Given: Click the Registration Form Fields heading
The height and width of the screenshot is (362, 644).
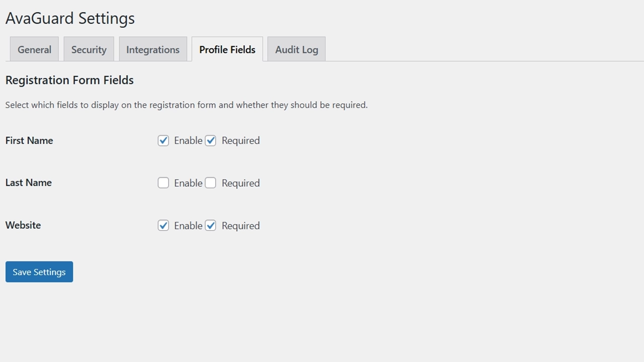Looking at the screenshot, I should (x=69, y=80).
